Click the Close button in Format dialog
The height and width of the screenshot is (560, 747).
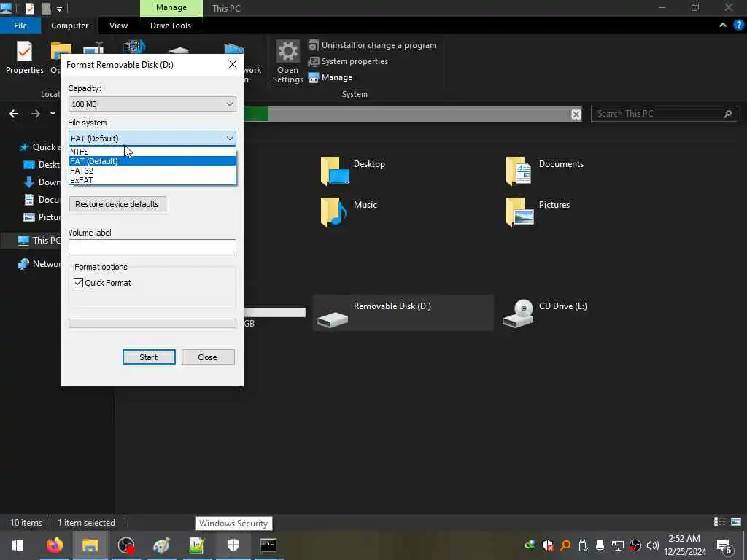[208, 357]
